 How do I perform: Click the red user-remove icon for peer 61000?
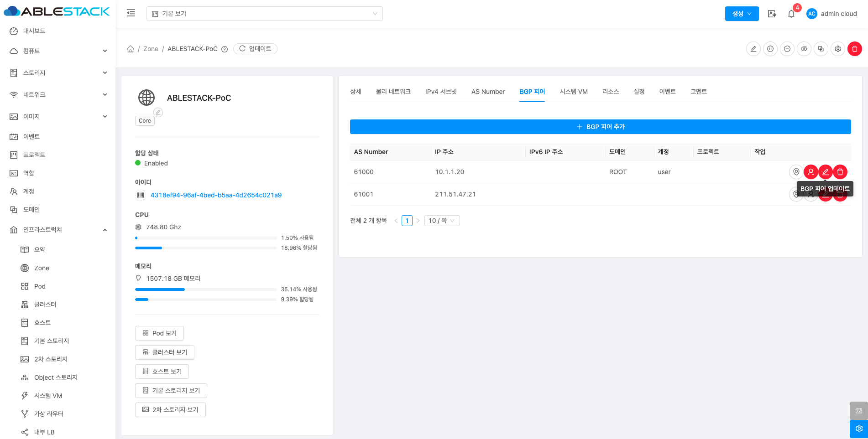810,172
